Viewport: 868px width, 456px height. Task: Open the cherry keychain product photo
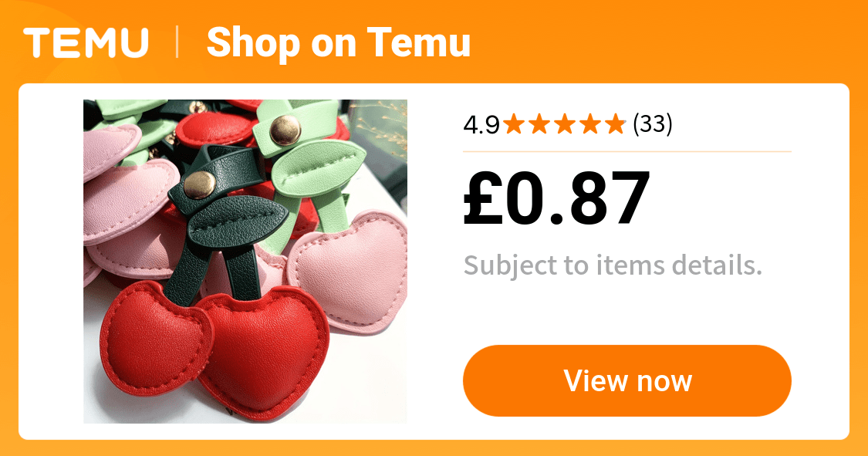coord(245,262)
